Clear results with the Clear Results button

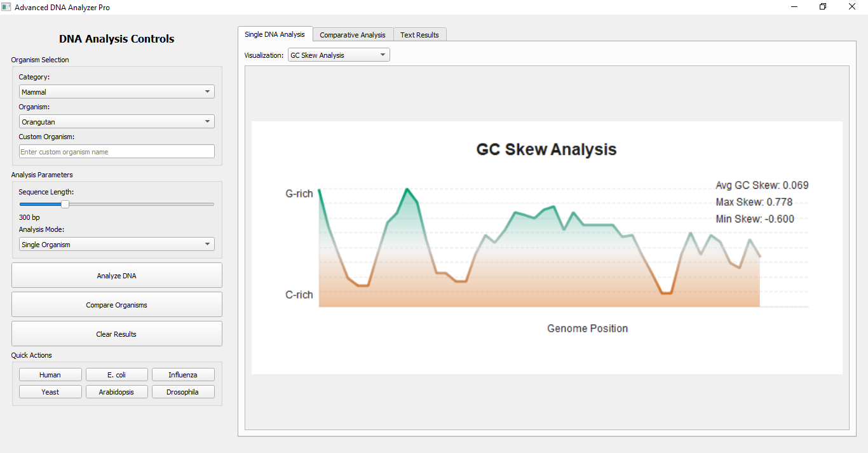point(116,334)
